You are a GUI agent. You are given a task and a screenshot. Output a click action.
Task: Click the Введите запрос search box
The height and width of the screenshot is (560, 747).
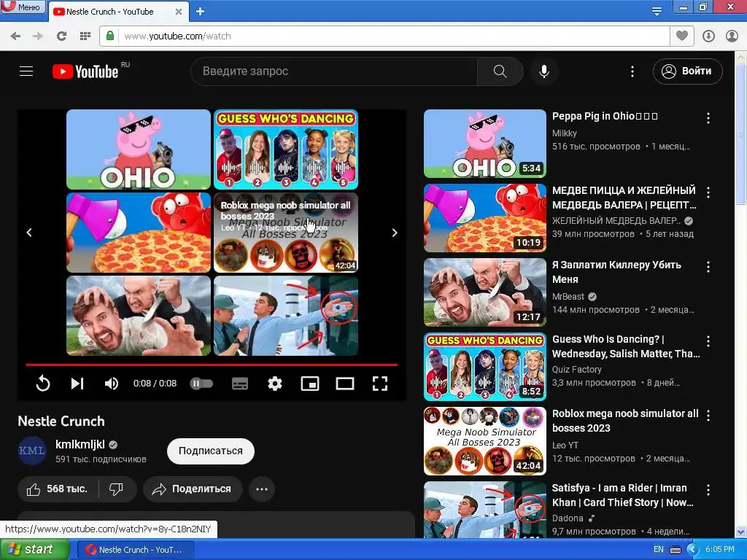tap(333, 71)
